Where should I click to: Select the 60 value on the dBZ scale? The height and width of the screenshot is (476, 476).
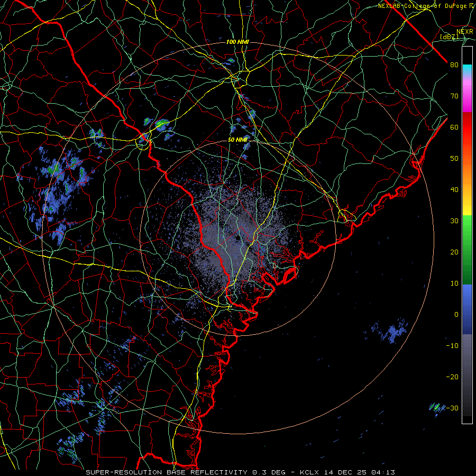[454, 127]
